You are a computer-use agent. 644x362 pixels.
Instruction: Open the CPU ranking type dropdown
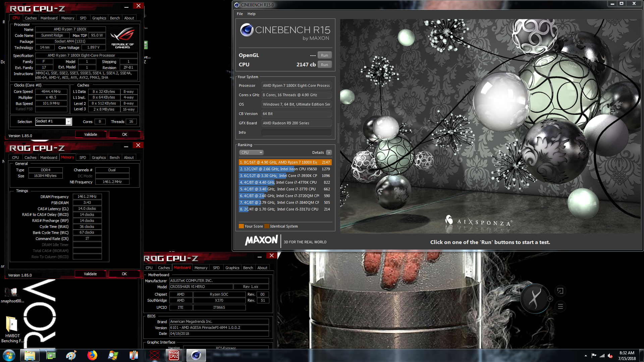point(251,153)
